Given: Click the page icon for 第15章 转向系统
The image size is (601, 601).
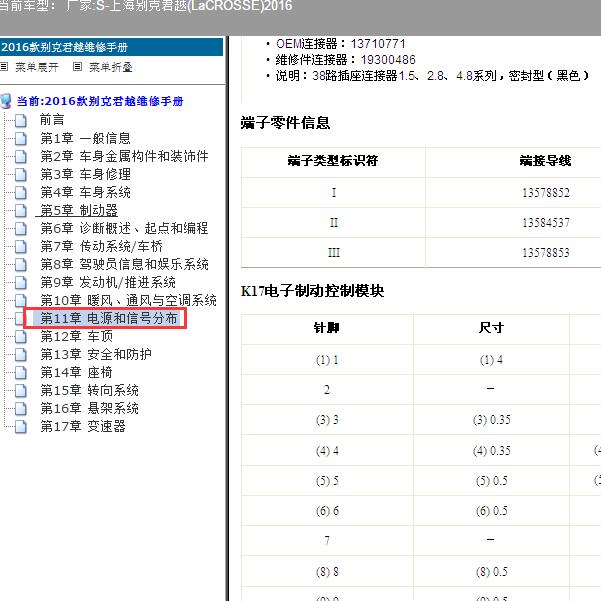Looking at the screenshot, I should tap(21, 391).
